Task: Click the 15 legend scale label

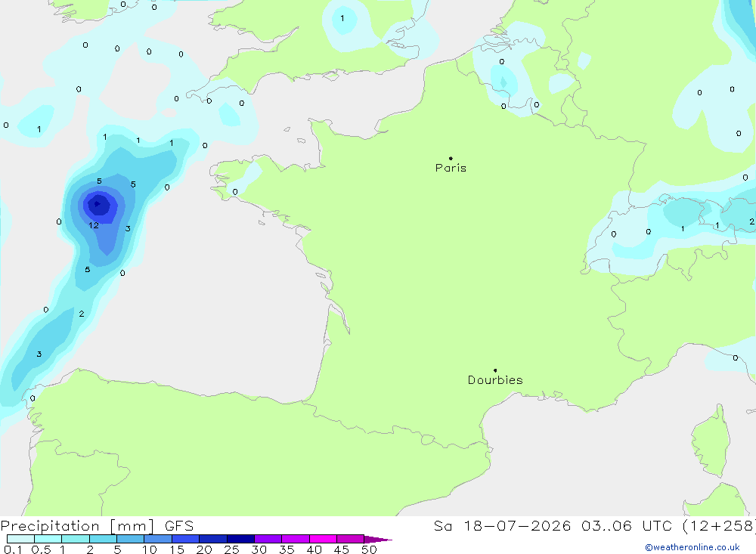Action: point(177,549)
